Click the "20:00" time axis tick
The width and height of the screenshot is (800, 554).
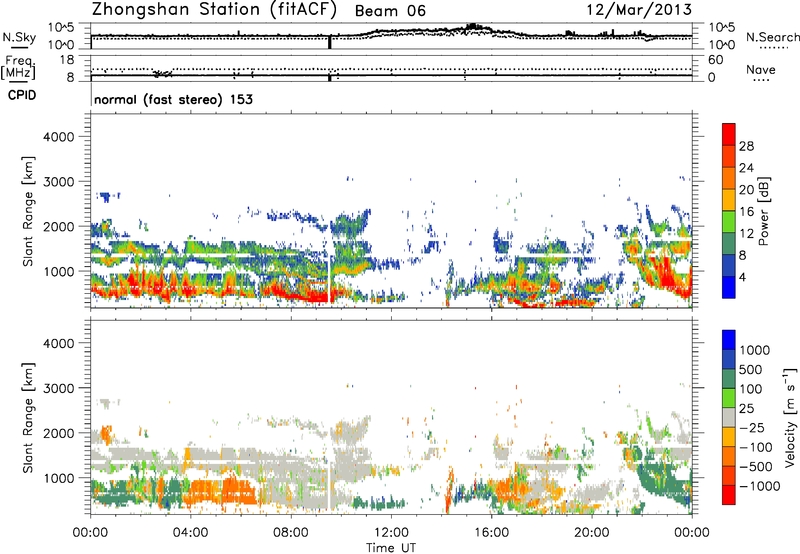coord(591,533)
